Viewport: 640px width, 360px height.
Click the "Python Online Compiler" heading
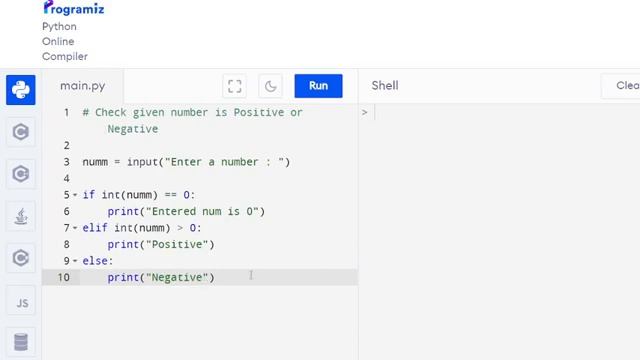pyautogui.click(x=65, y=41)
